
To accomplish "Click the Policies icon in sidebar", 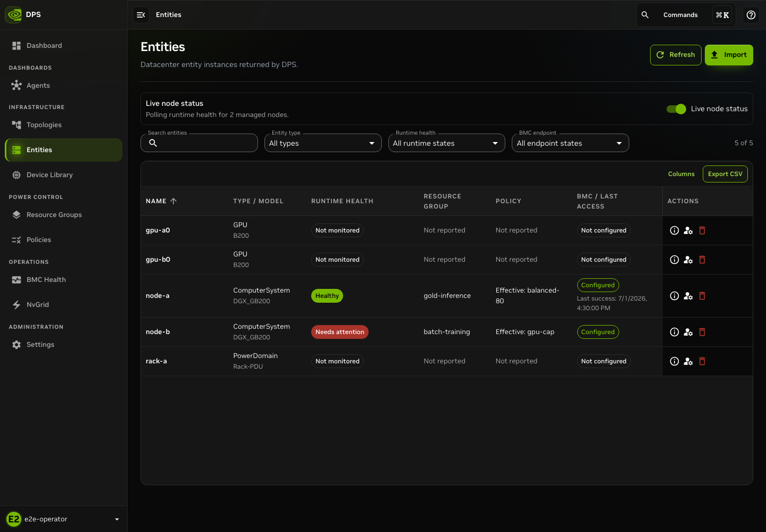I will [16, 240].
